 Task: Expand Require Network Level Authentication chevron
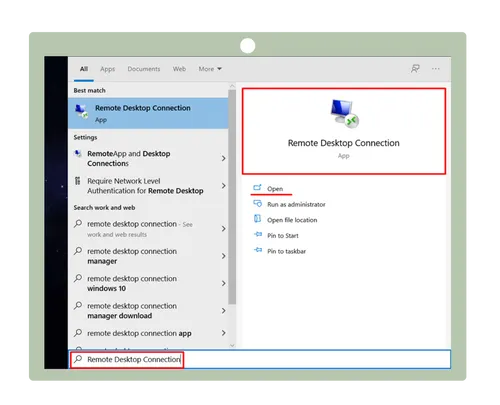223,186
